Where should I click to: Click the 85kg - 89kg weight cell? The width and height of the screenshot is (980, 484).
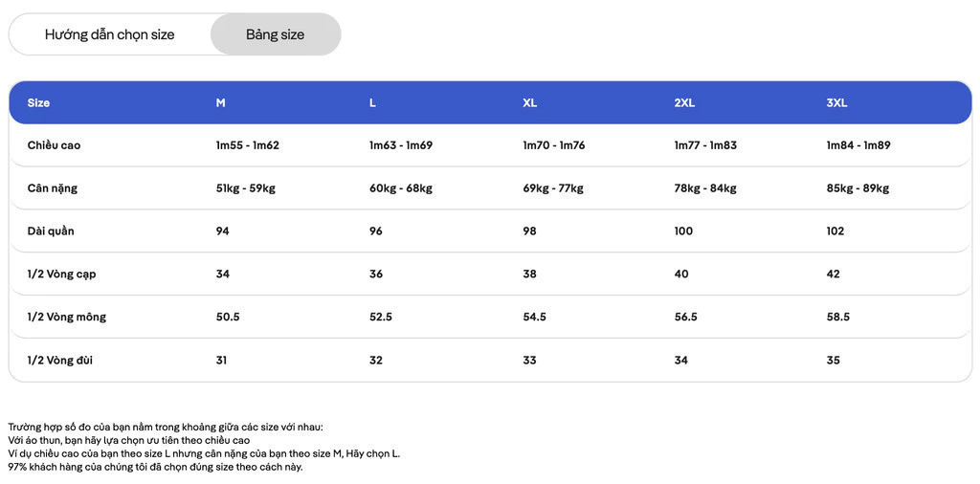[857, 188]
